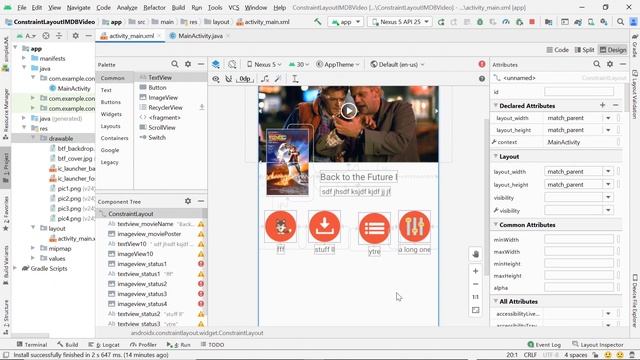
Task: Zoom in the design canvas
Action: [x=476, y=271]
